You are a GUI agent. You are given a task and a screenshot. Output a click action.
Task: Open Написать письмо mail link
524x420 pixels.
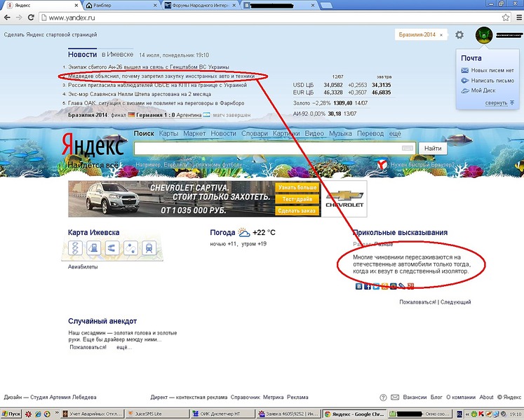click(492, 81)
